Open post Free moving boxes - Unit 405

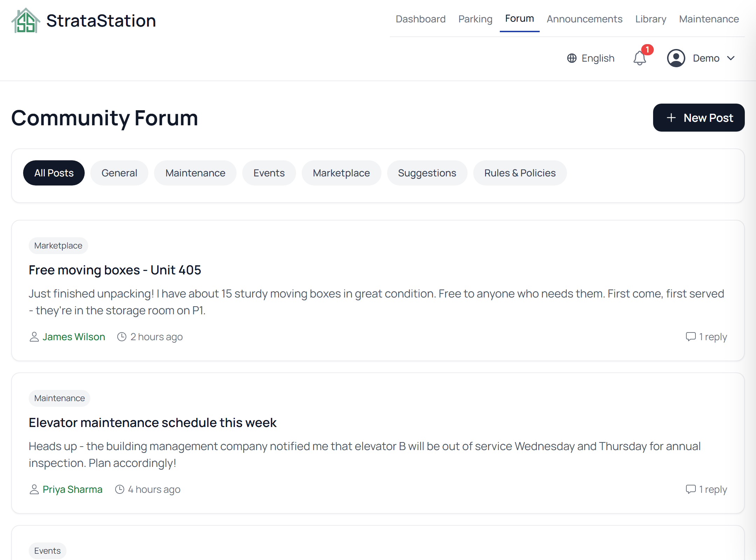click(x=115, y=270)
